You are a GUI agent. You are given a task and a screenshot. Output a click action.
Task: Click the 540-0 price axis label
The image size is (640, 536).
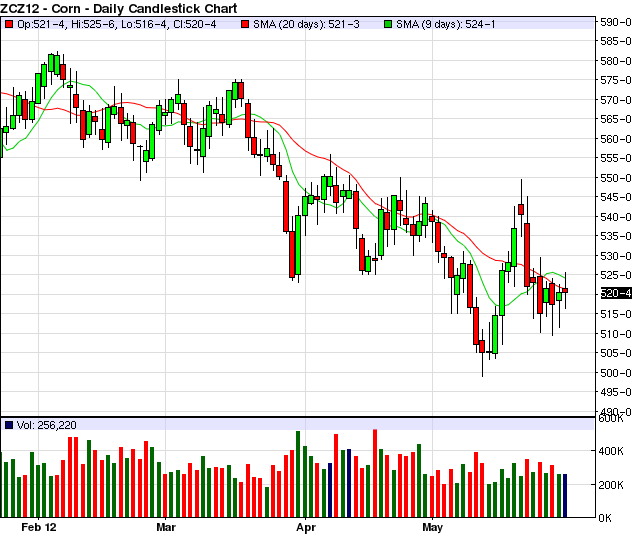tap(616, 217)
